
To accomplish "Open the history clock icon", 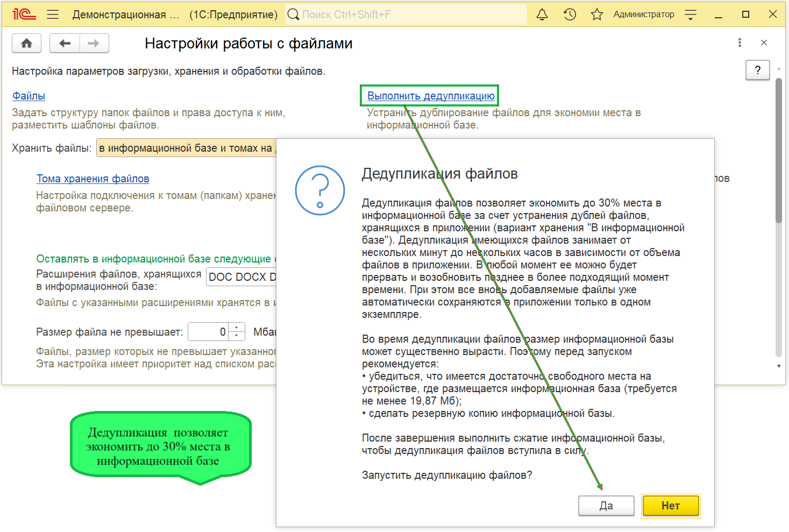I will click(x=570, y=15).
